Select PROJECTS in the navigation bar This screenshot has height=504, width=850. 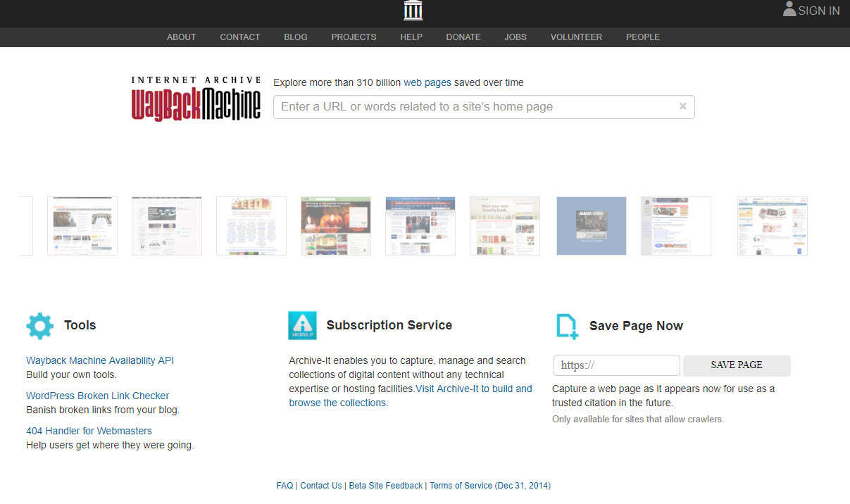354,37
